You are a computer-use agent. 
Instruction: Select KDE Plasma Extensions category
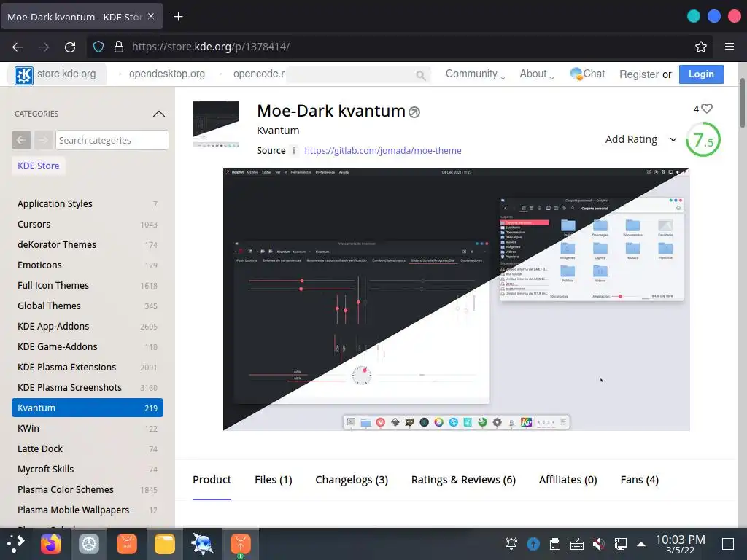(x=88, y=367)
